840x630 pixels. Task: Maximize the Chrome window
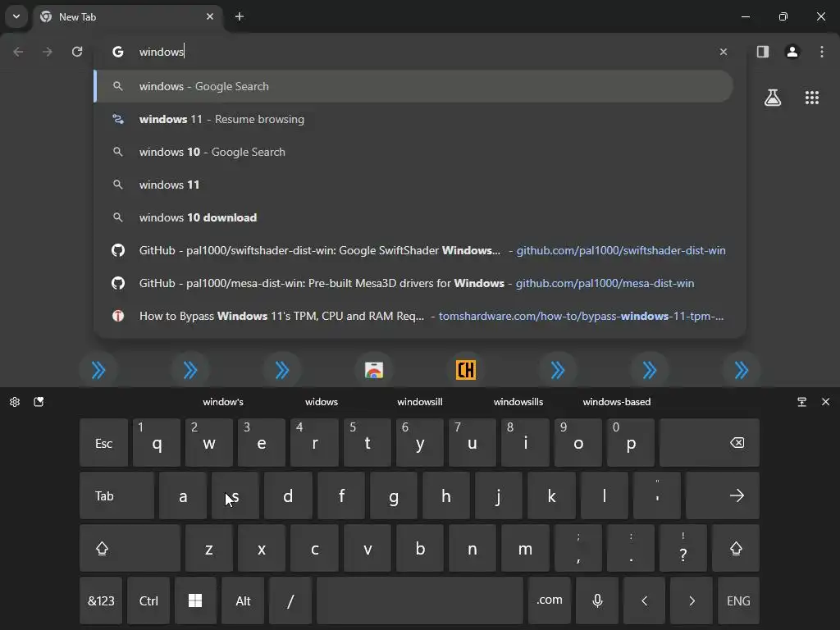point(783,16)
